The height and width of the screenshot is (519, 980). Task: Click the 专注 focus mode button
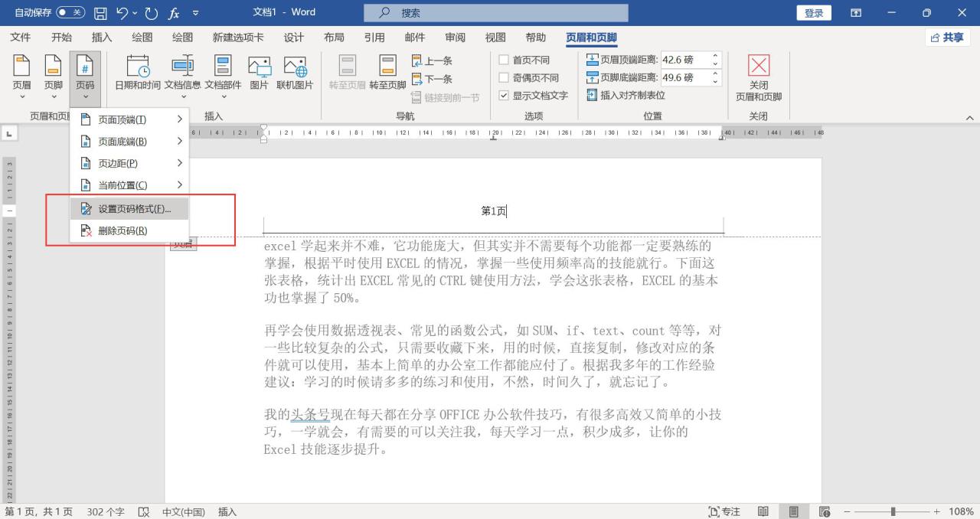724,512
